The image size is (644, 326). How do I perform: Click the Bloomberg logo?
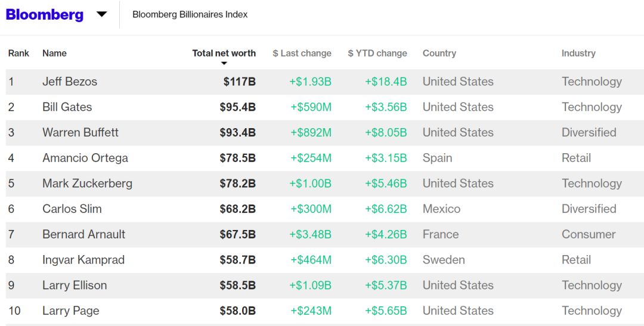44,14
